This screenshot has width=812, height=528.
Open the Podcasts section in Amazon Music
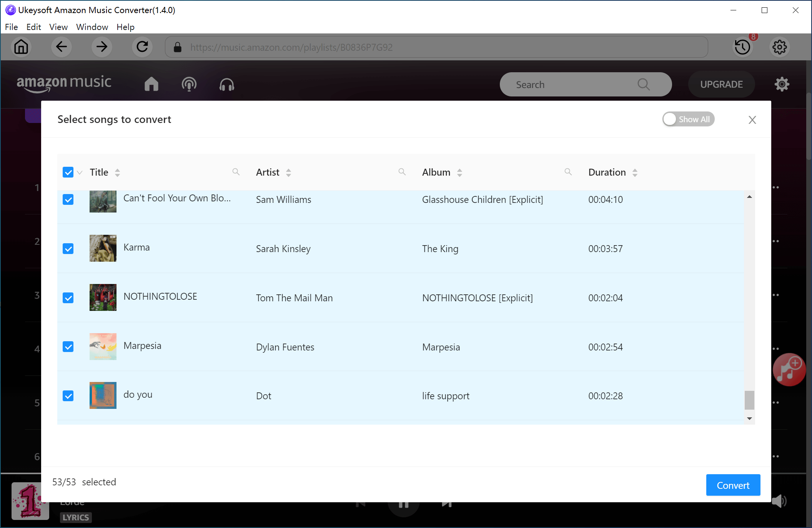tap(189, 84)
